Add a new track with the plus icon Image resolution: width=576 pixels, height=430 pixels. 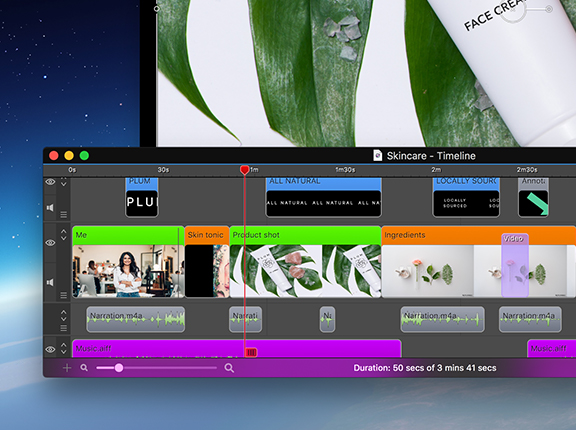[x=67, y=368]
